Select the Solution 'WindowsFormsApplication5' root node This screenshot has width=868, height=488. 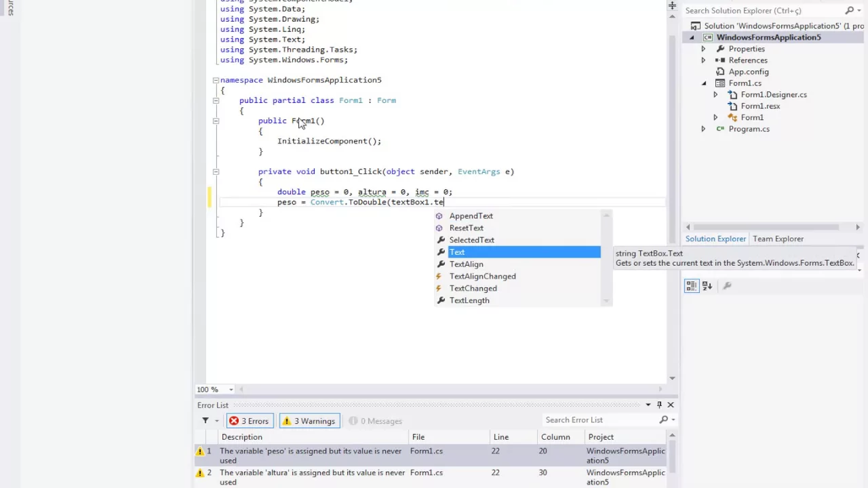[x=776, y=26]
